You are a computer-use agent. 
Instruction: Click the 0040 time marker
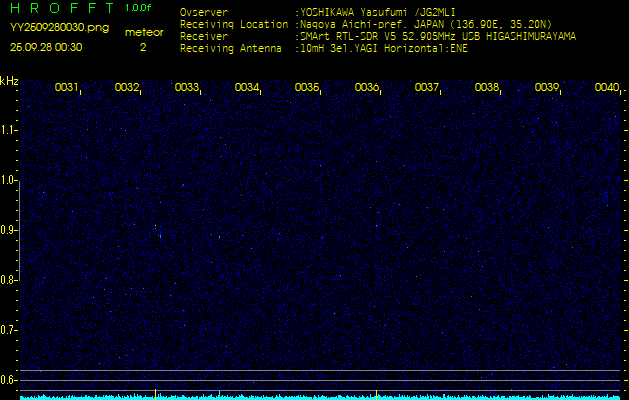[606, 88]
